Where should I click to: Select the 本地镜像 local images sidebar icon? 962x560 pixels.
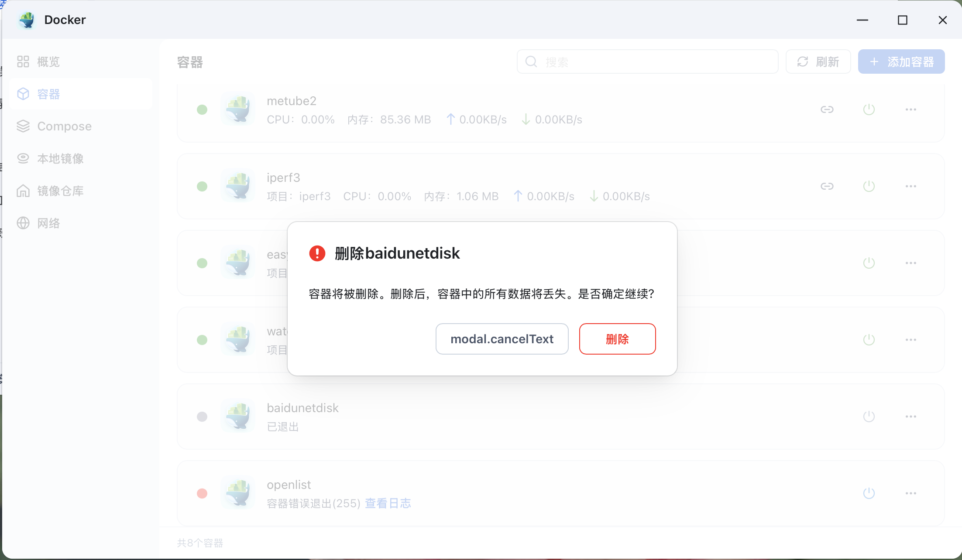(x=23, y=158)
